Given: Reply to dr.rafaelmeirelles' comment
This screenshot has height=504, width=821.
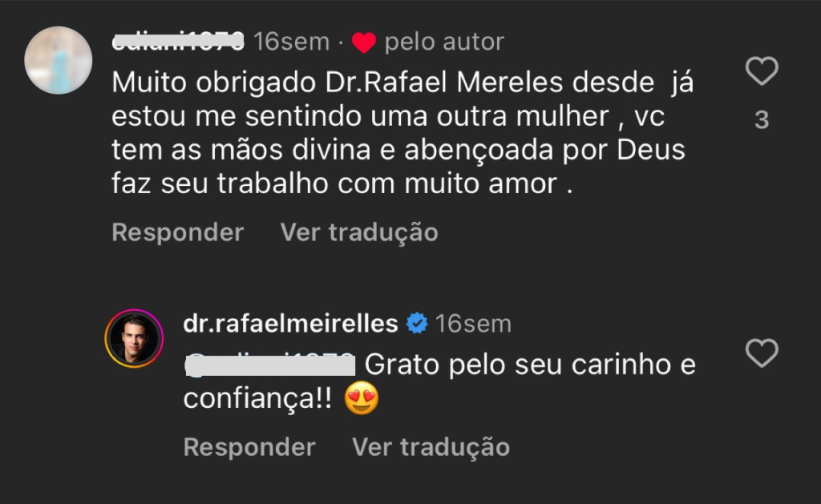Looking at the screenshot, I should coord(249,446).
